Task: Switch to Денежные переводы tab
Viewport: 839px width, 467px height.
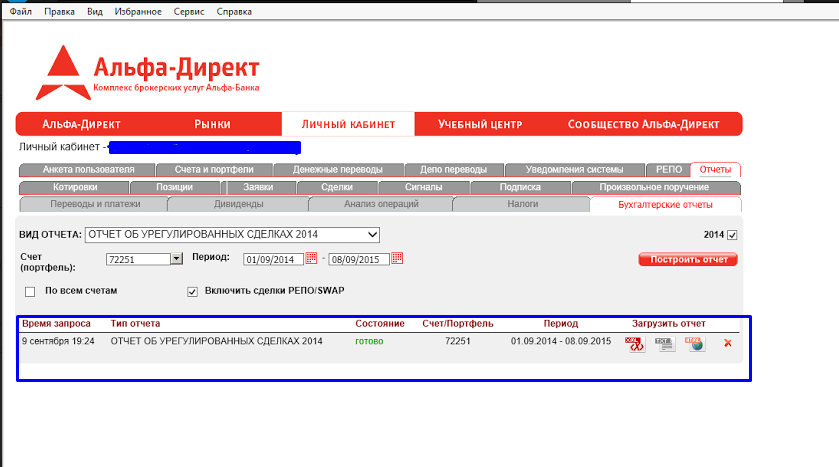Action: [338, 170]
